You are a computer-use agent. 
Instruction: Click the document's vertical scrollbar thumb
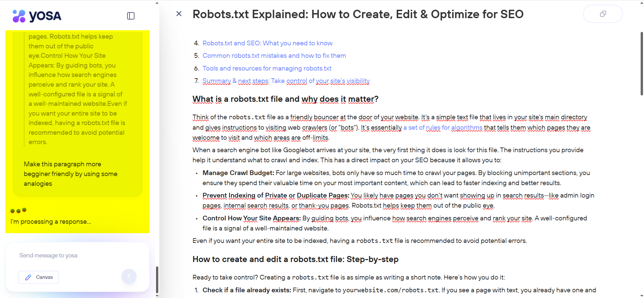tap(641, 64)
